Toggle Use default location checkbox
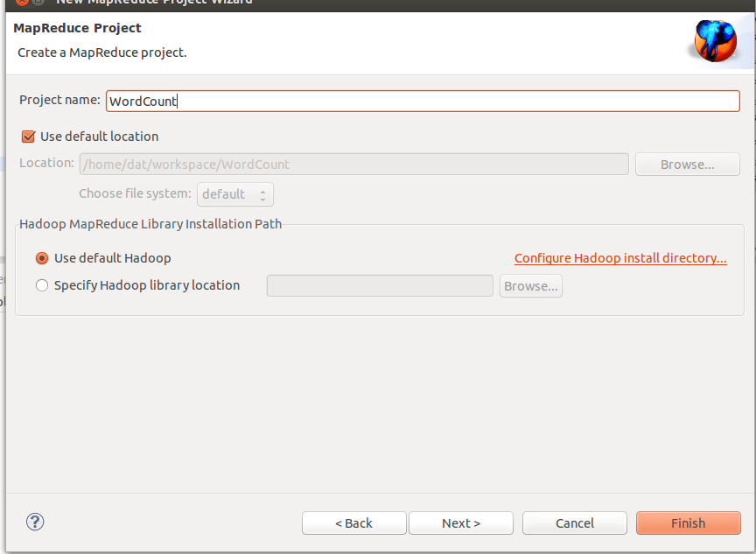Viewport: 756px width, 554px height. [x=29, y=137]
